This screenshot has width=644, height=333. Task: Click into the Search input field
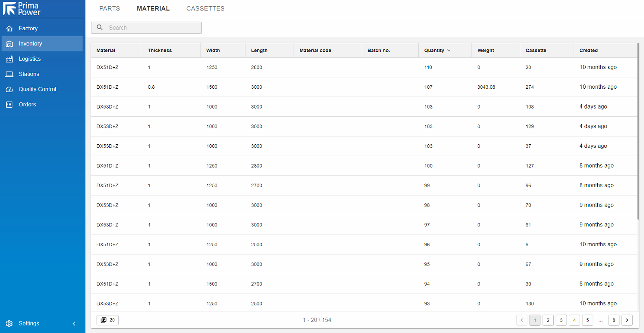tap(152, 28)
